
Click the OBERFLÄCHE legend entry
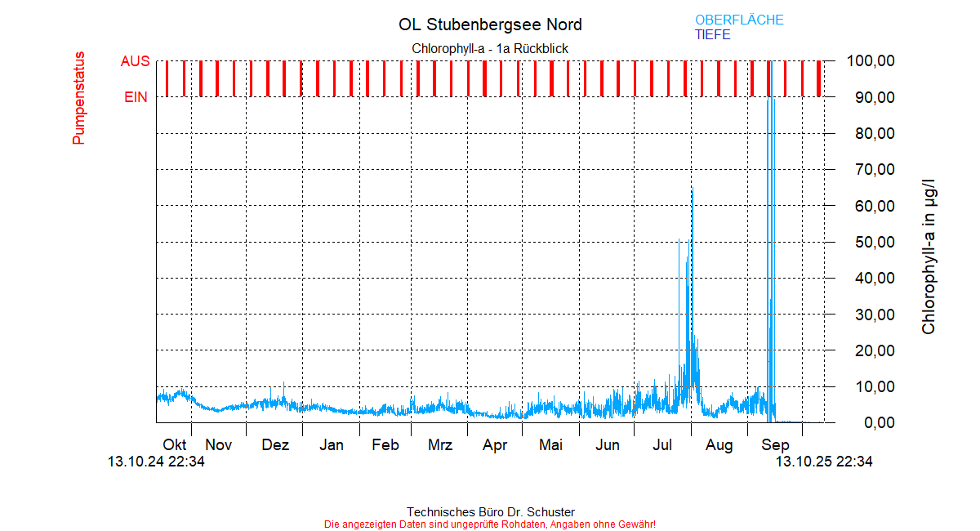pyautogui.click(x=738, y=20)
